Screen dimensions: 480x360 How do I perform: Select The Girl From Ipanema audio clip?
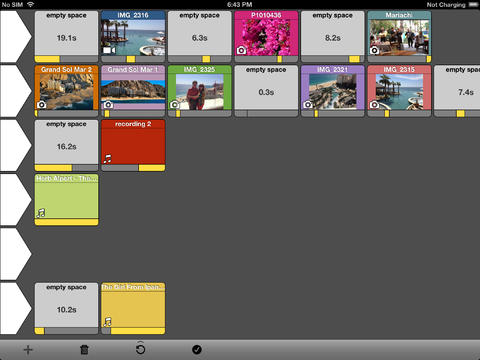point(133,305)
